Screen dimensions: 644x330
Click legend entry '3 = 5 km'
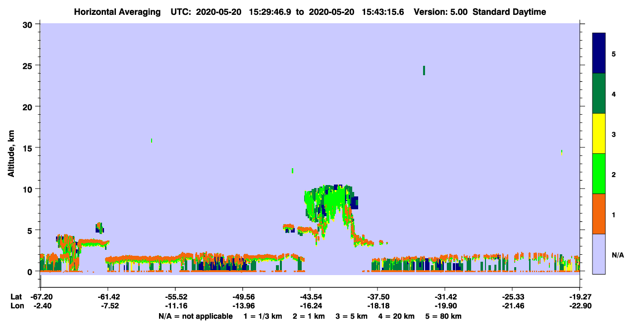(352, 316)
